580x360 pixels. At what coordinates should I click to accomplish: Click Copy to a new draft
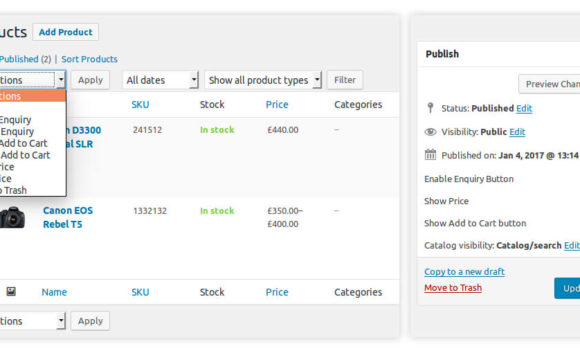[464, 272]
